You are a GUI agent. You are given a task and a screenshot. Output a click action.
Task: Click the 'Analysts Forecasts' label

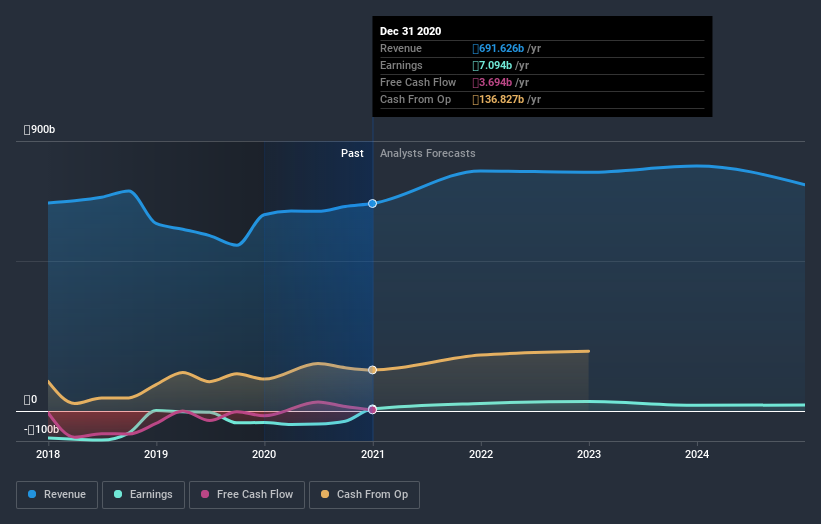428,153
